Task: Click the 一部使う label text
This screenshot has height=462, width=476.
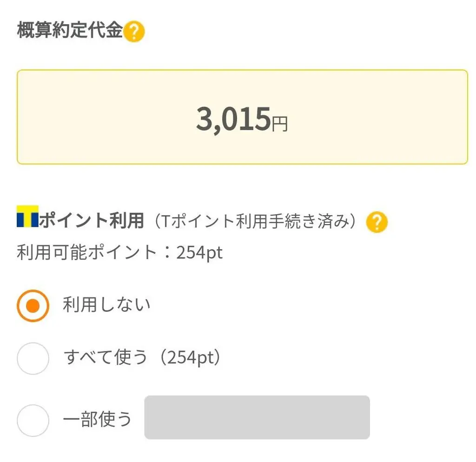Action: (x=97, y=419)
